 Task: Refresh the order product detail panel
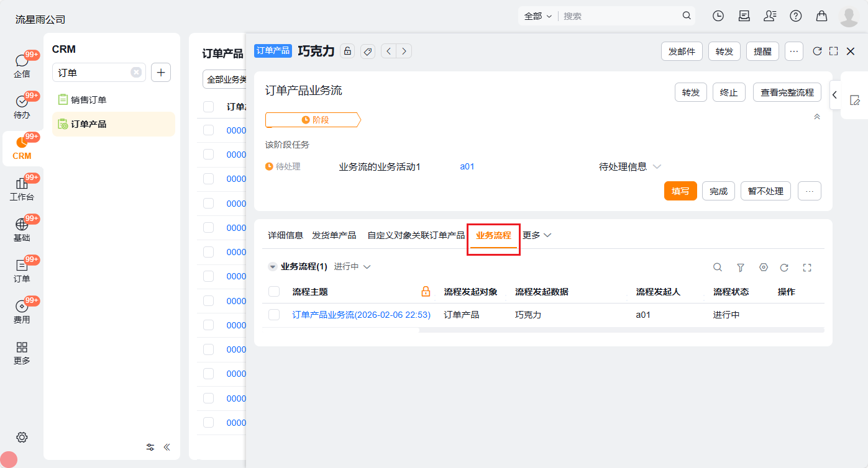(x=817, y=52)
